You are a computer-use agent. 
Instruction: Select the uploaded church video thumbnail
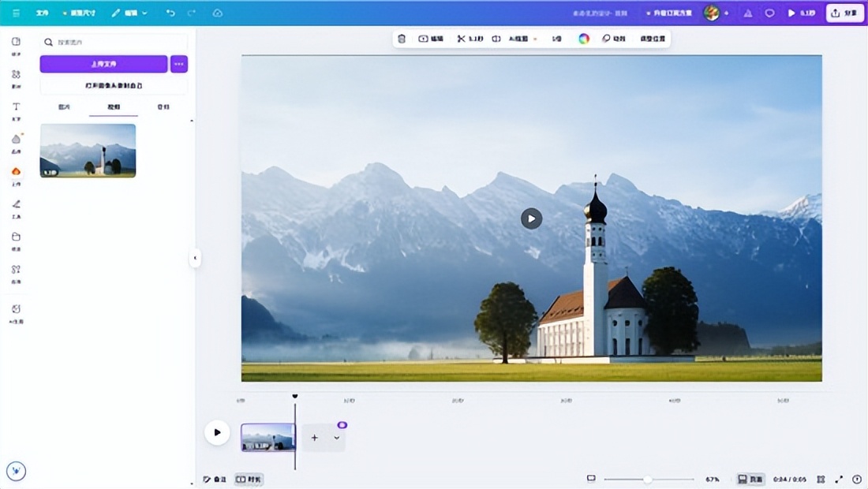click(88, 150)
